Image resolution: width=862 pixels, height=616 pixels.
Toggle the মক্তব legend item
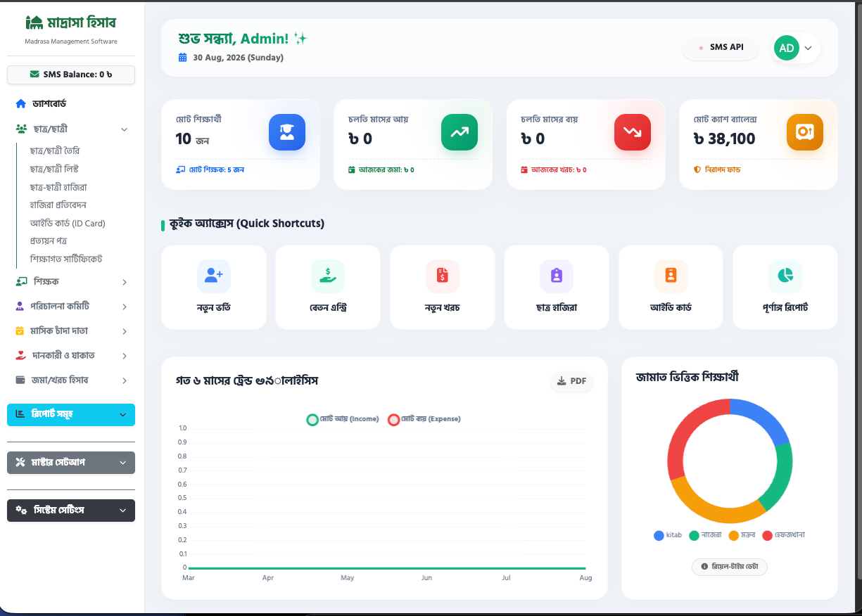[x=742, y=535]
